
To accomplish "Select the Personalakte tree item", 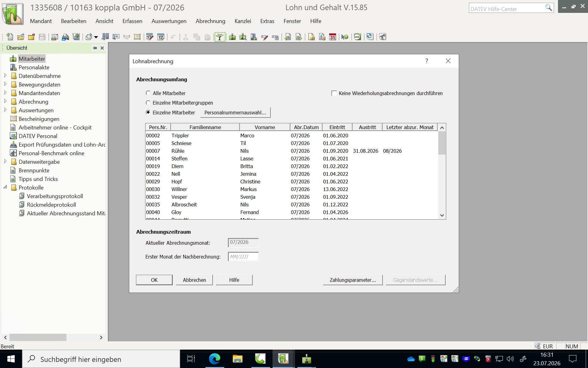I will [x=34, y=67].
